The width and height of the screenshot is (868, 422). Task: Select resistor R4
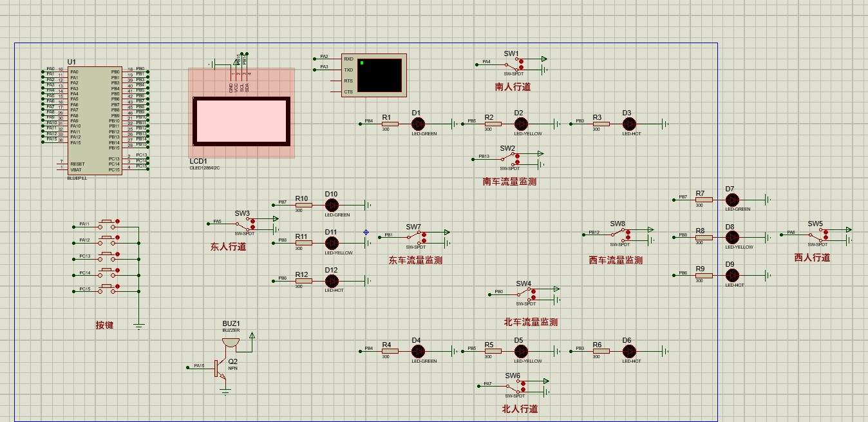[x=390, y=351]
